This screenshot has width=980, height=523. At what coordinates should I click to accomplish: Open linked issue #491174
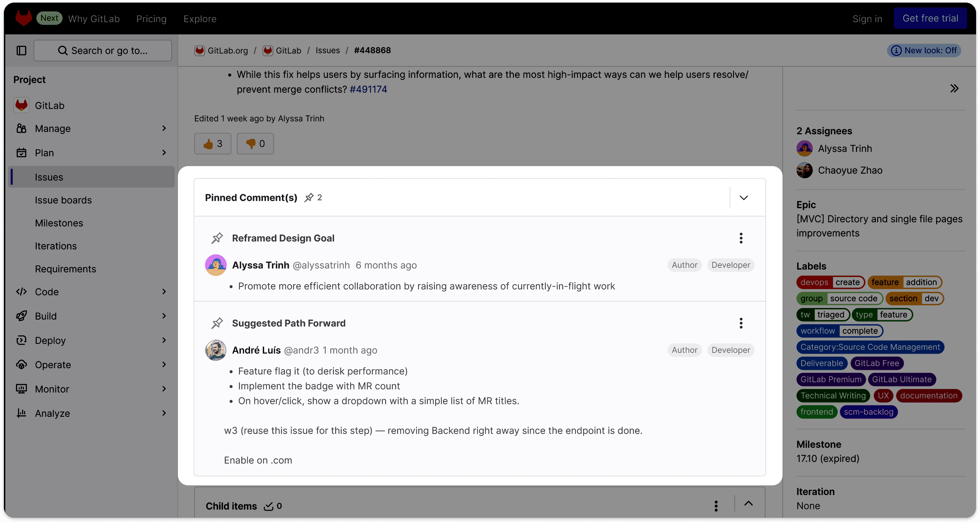[x=368, y=90]
